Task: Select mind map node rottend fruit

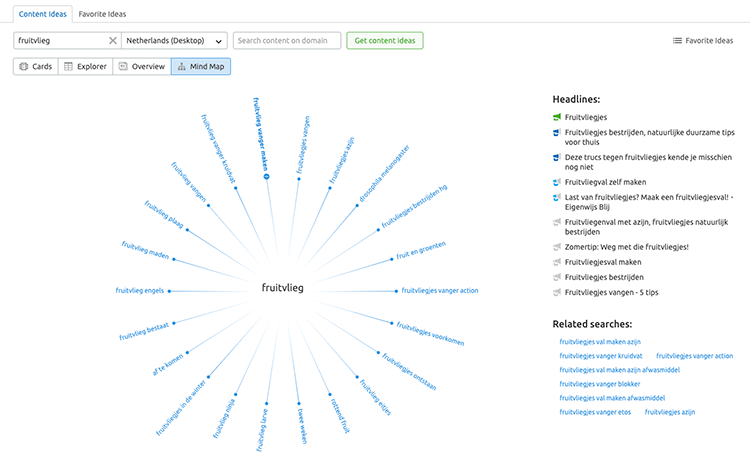Action: pyautogui.click(x=340, y=416)
